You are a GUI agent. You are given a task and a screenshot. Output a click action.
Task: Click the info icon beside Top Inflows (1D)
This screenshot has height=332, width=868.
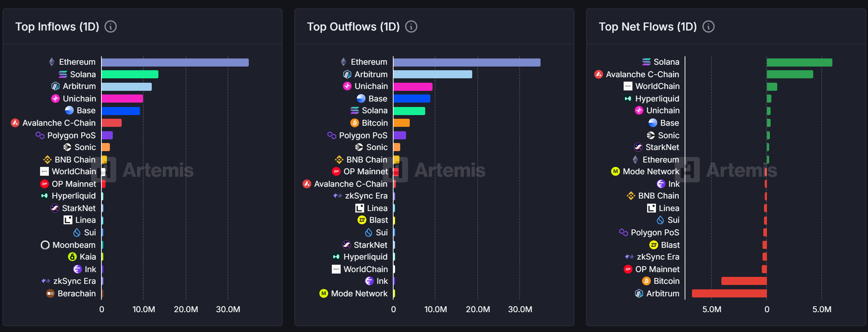point(111,27)
